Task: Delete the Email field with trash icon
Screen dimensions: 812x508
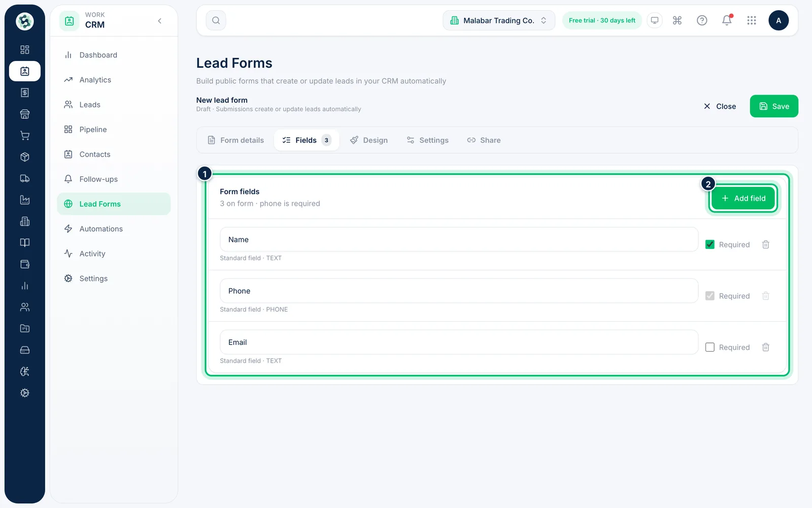Action: (x=766, y=347)
